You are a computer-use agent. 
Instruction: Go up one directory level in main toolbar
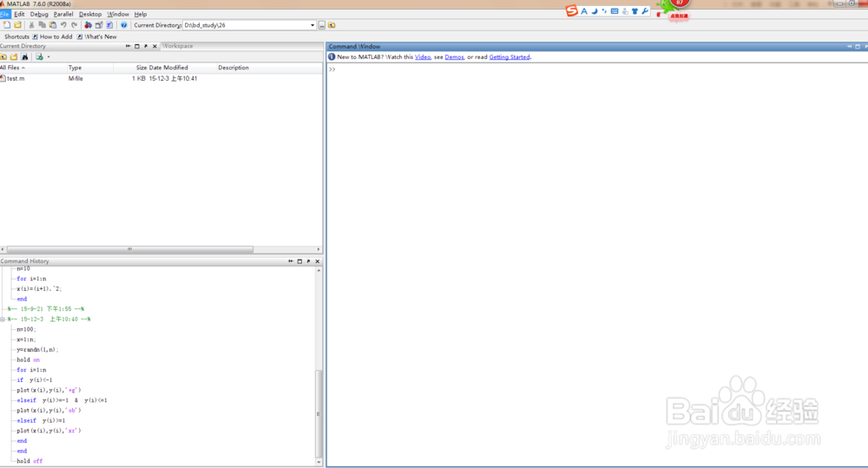tap(332, 25)
